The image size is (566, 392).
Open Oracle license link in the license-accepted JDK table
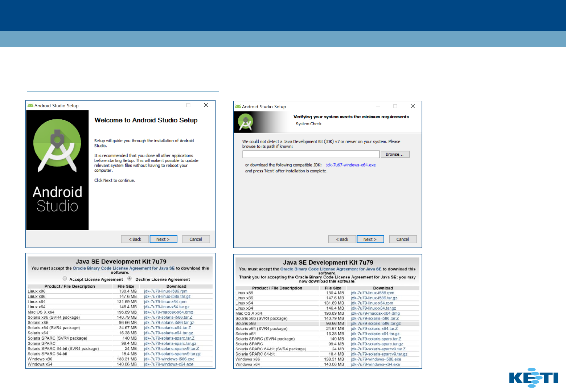pyautogui.click(x=331, y=269)
